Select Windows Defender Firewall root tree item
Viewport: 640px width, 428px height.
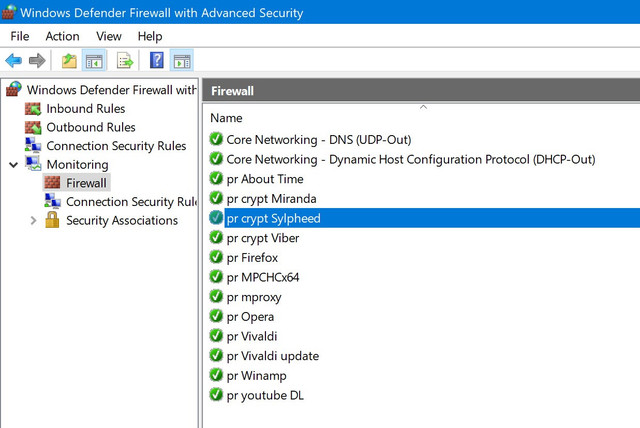pos(111,90)
